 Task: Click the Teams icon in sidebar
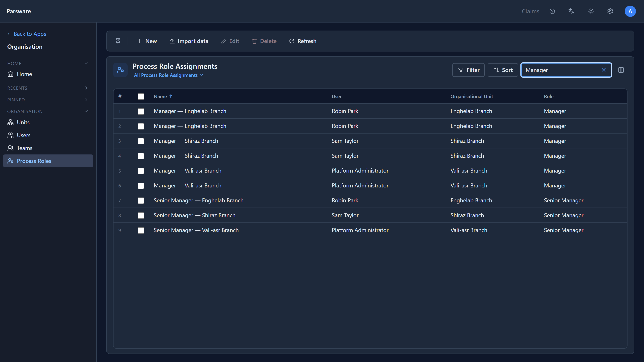pyautogui.click(x=10, y=148)
